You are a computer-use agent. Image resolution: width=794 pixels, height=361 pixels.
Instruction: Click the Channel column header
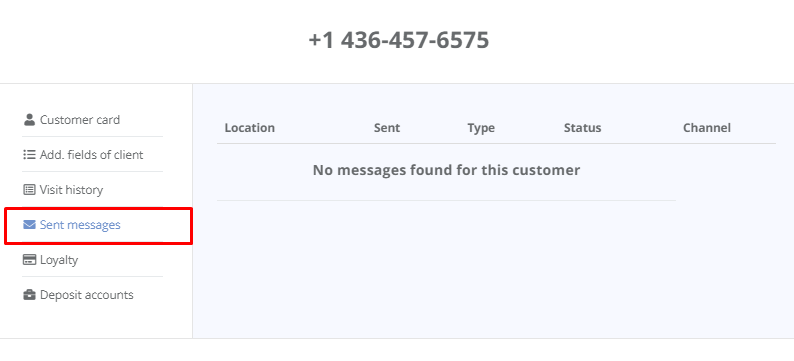coord(707,128)
